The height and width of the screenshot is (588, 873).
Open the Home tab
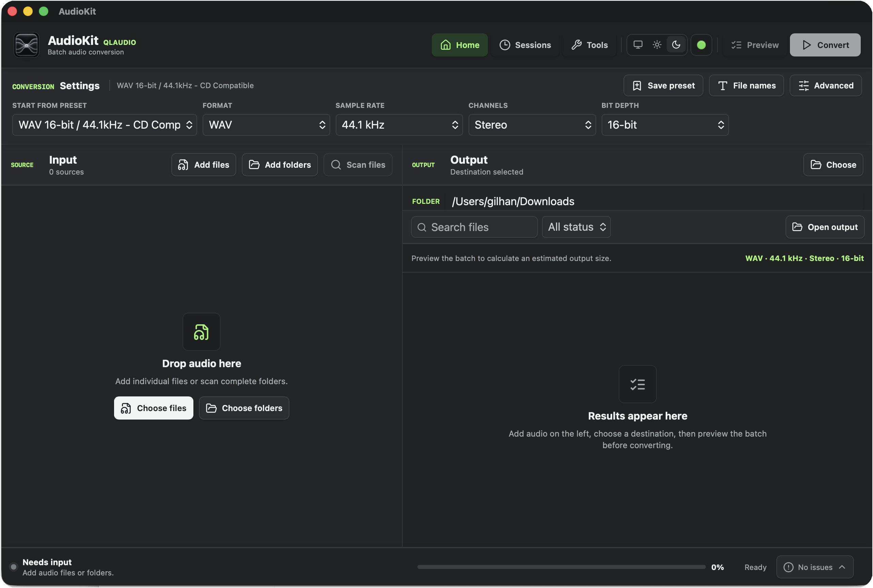click(x=460, y=45)
